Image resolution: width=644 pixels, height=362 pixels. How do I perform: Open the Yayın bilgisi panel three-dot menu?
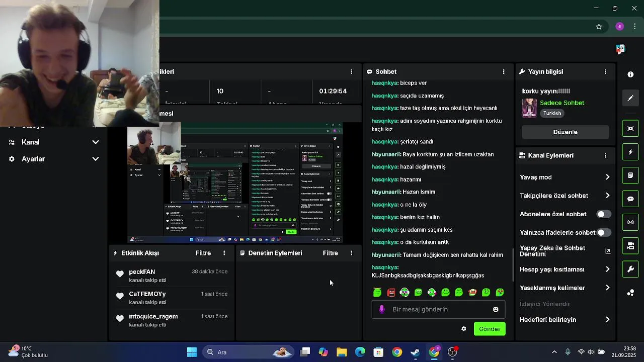(605, 72)
